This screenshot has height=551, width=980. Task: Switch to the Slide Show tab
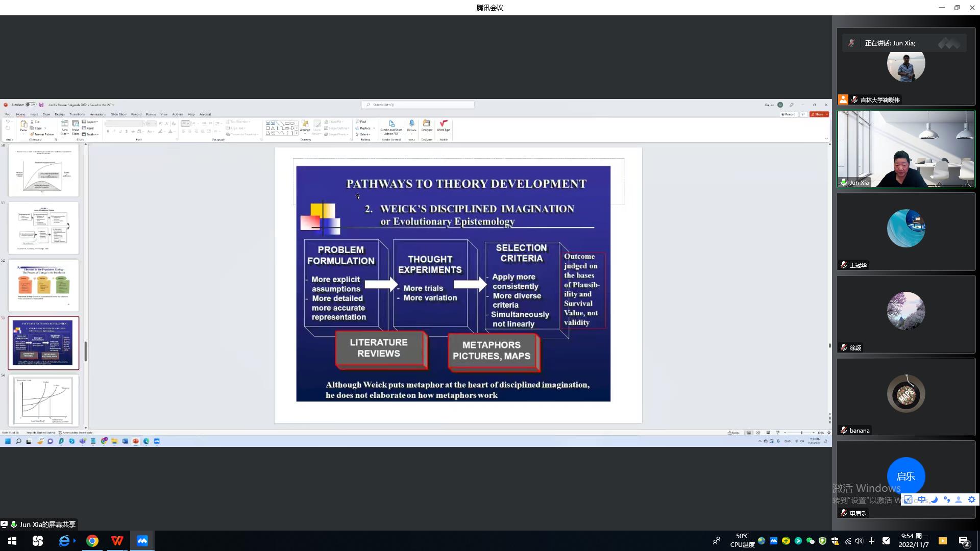click(118, 114)
